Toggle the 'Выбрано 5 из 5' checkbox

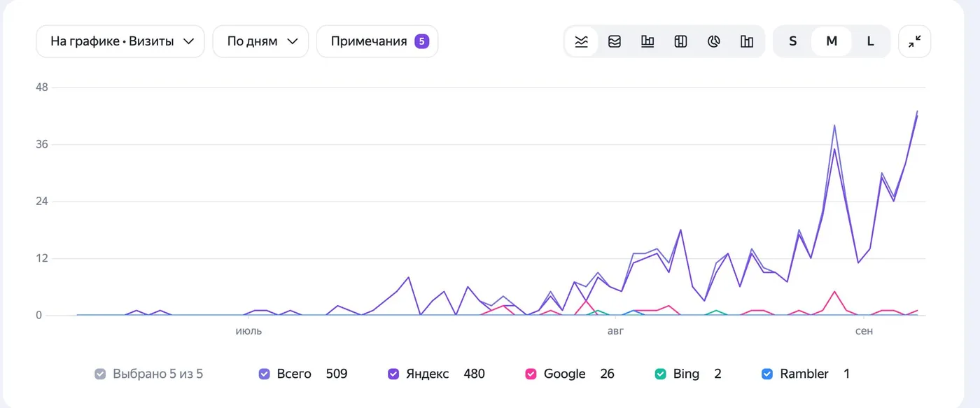pyautogui.click(x=100, y=374)
